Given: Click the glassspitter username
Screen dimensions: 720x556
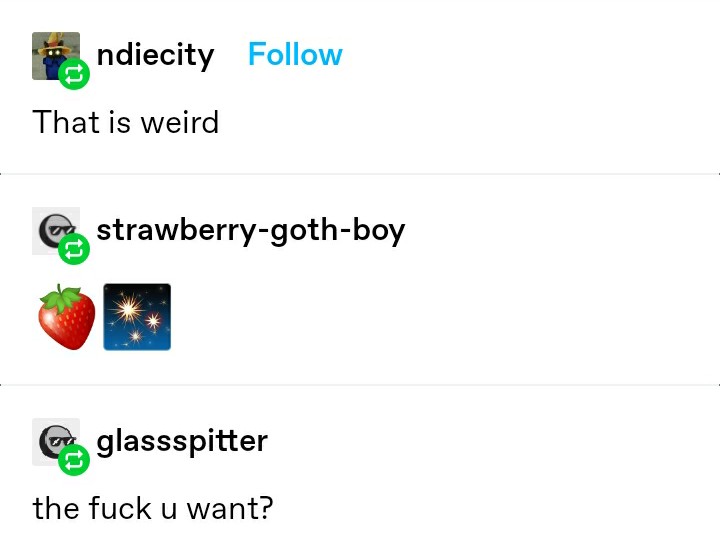Looking at the screenshot, I should pos(182,442).
